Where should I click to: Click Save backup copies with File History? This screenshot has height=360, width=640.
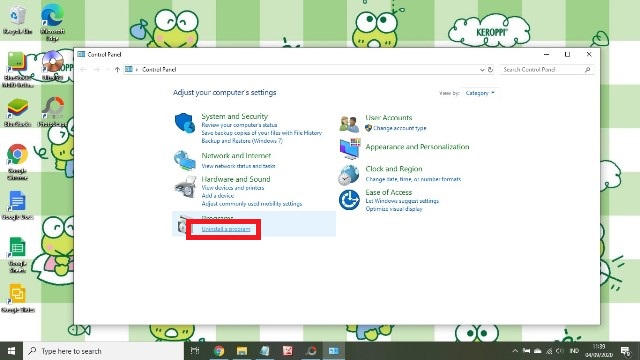point(261,133)
